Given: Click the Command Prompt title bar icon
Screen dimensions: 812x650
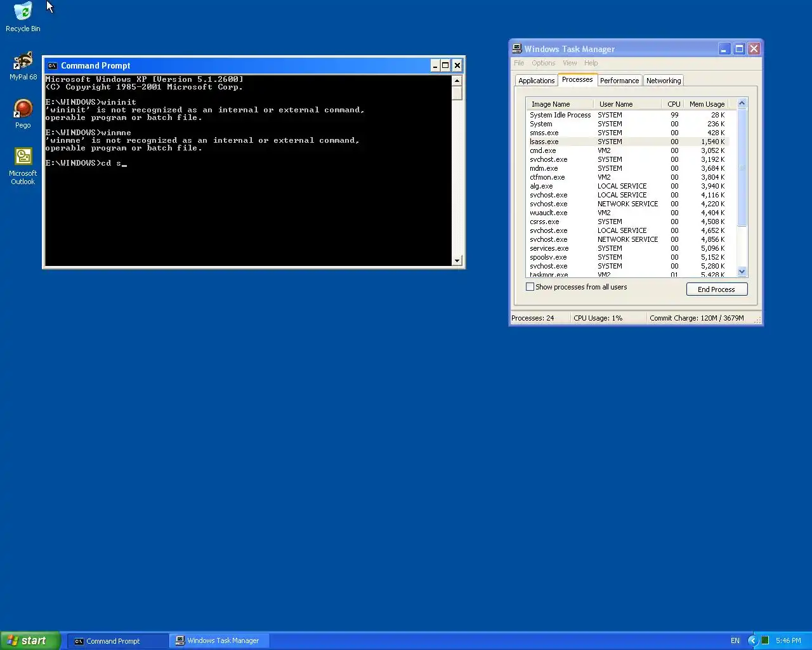Looking at the screenshot, I should coord(52,65).
